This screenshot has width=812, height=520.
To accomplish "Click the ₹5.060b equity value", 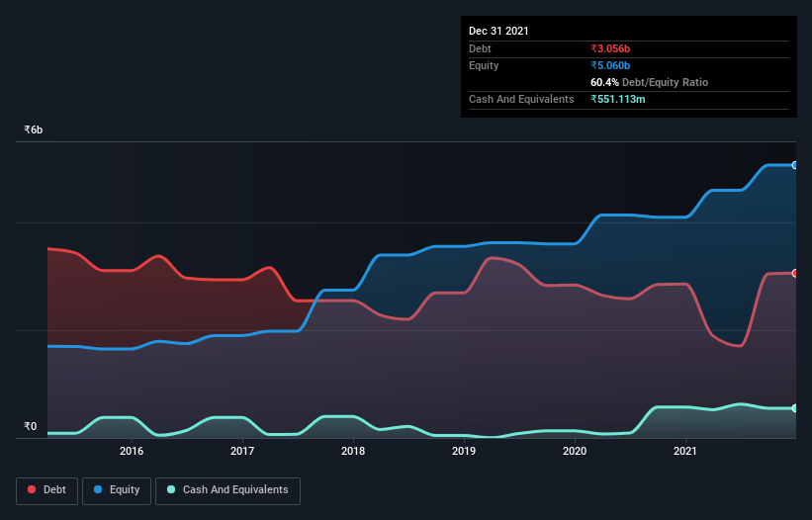I will [x=610, y=65].
